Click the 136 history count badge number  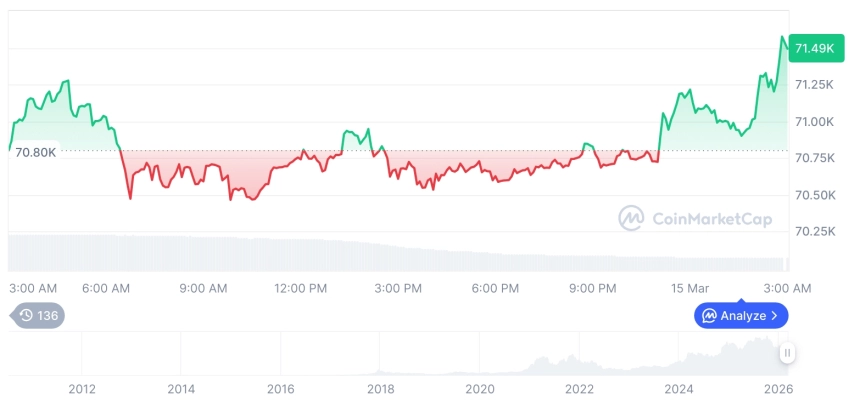click(x=47, y=315)
